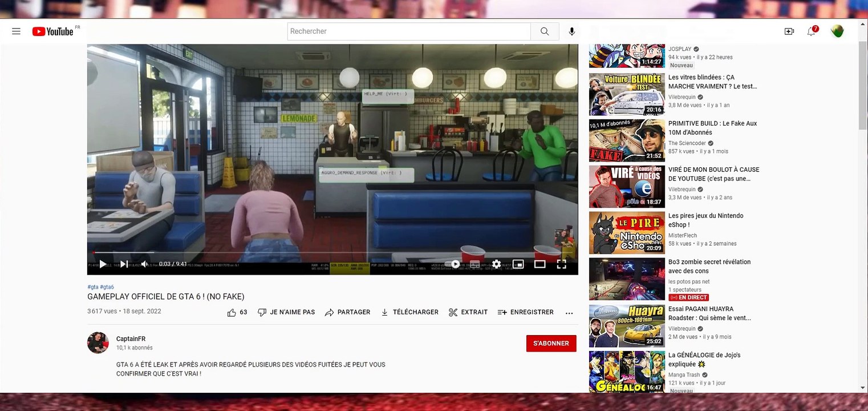Image resolution: width=868 pixels, height=411 pixels.
Task: Open the JOSPLAY video thumbnail
Action: click(627, 56)
